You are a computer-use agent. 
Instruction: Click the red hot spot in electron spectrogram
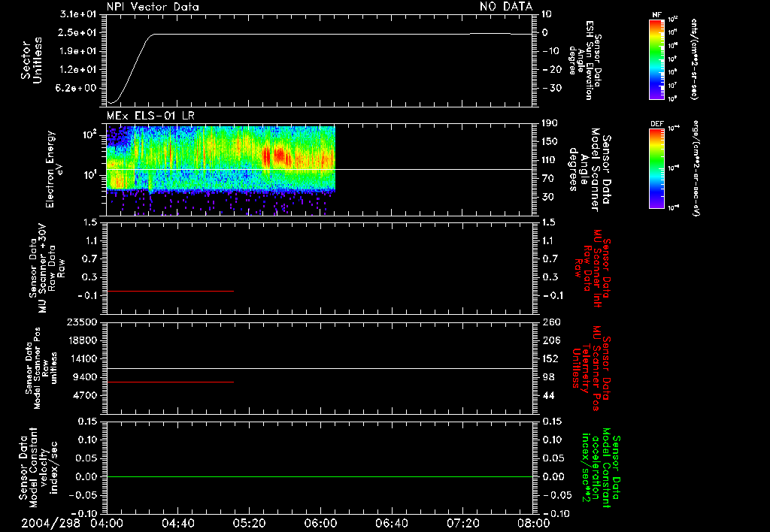(x=279, y=156)
